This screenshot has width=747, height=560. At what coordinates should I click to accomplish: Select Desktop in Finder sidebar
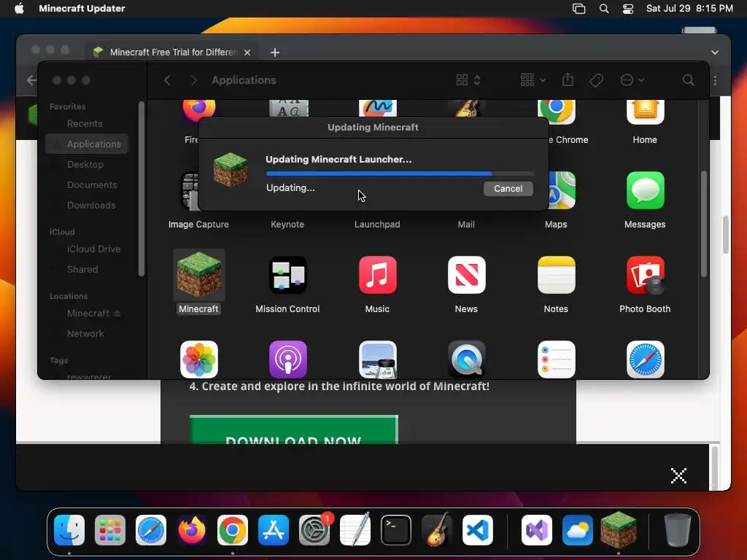(x=87, y=164)
